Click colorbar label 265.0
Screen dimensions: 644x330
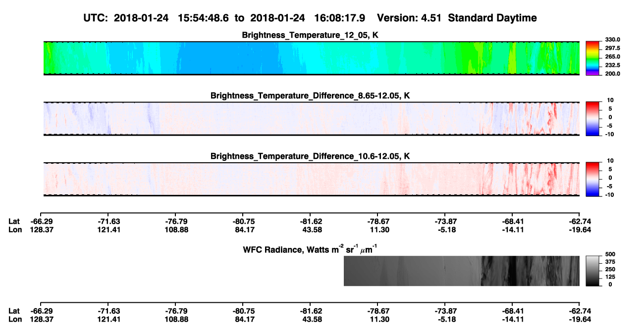(613, 57)
